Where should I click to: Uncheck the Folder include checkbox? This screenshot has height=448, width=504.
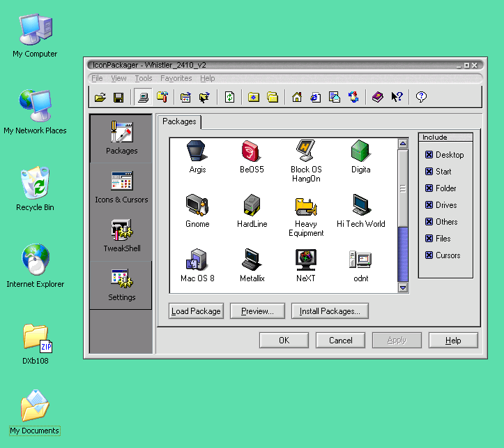tap(429, 188)
